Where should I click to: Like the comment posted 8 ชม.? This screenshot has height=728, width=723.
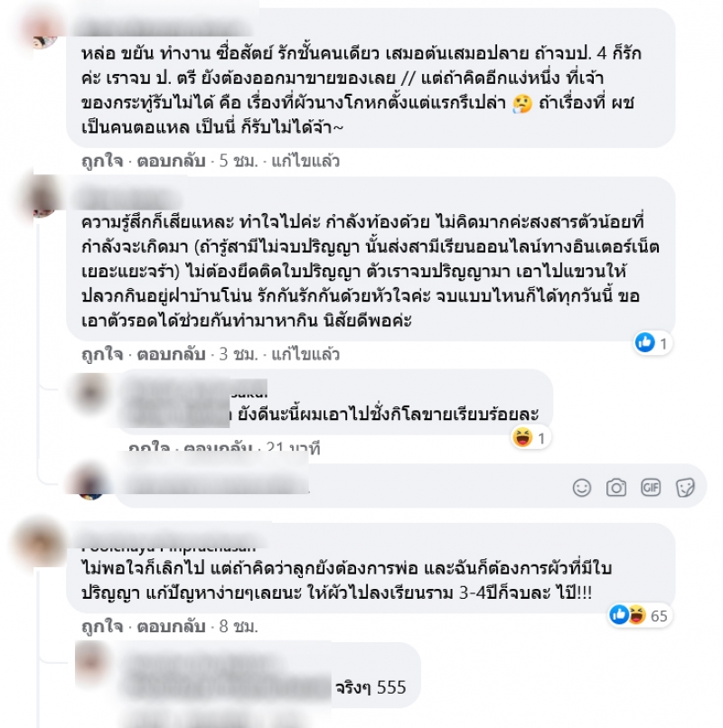coord(102,626)
